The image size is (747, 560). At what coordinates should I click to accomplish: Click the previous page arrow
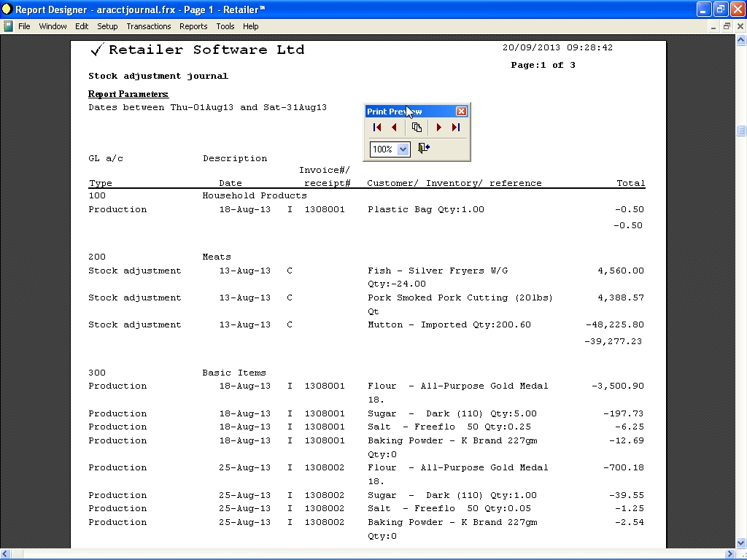[x=395, y=128]
